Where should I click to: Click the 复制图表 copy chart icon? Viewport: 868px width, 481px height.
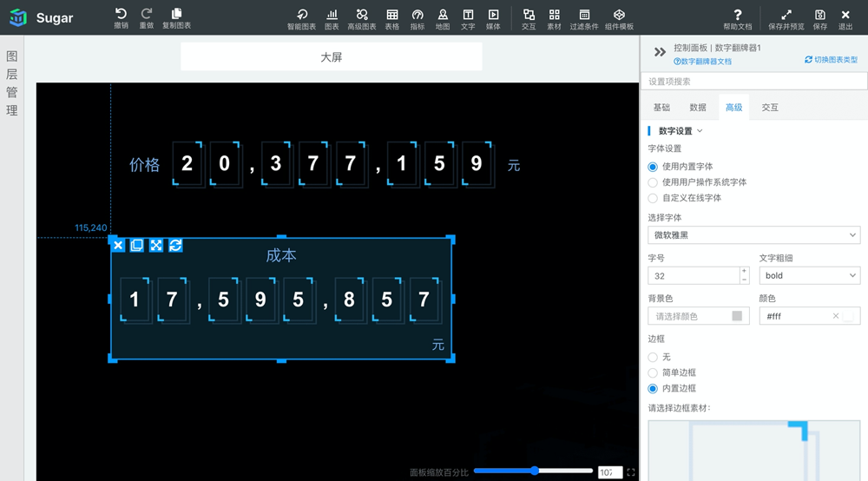click(176, 17)
